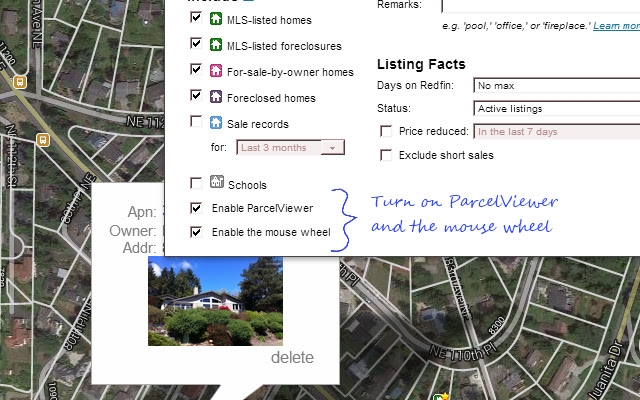640x400 pixels.
Task: Check the Exclude short sales checkbox
Action: [386, 155]
